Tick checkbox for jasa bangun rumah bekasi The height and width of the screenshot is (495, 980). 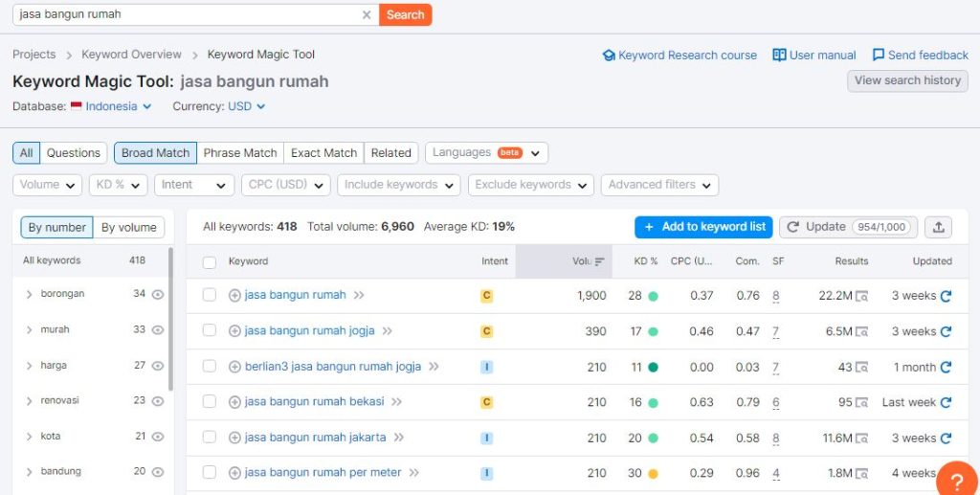(x=210, y=402)
